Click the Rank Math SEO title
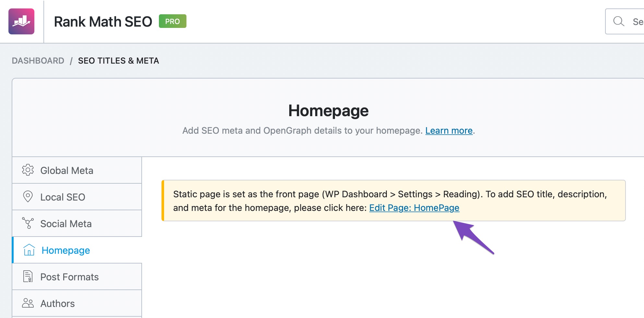Viewport: 644px width, 318px height. click(103, 22)
